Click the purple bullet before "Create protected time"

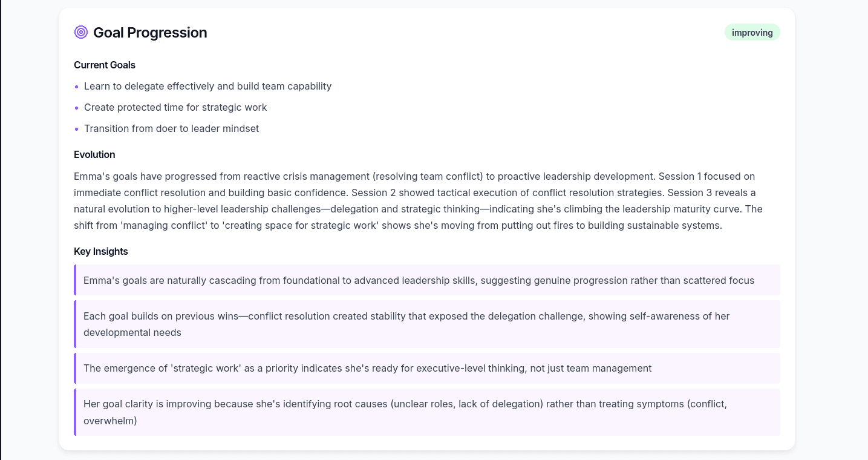(x=77, y=108)
